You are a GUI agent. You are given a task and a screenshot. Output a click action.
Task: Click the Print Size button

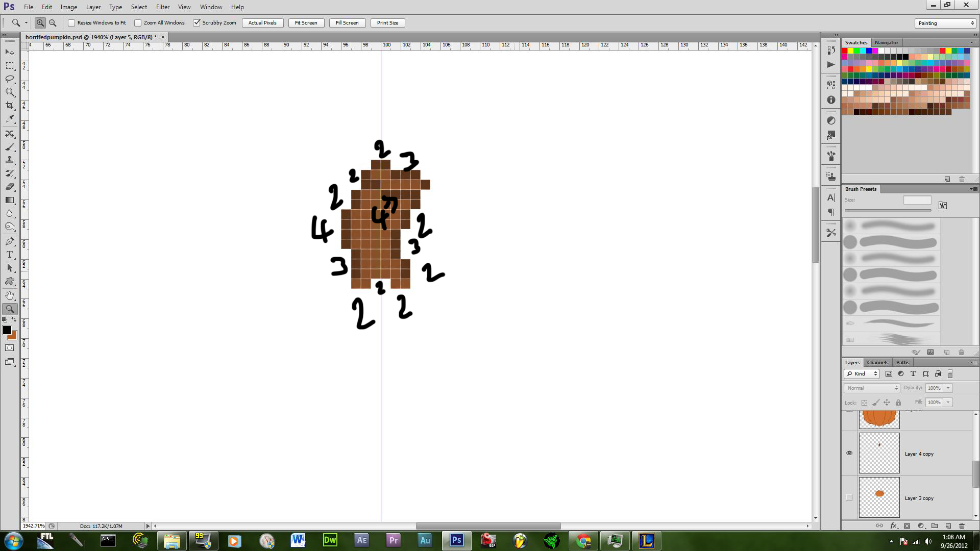[x=387, y=23]
